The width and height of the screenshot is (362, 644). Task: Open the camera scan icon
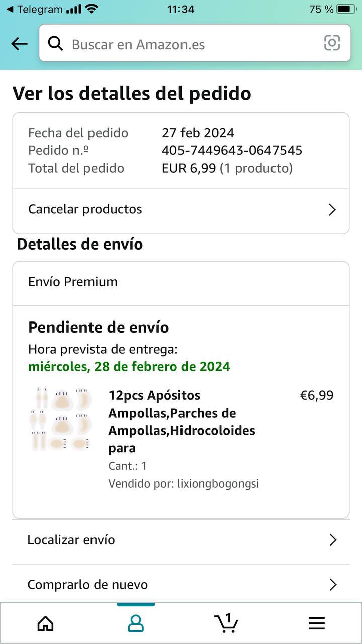click(x=332, y=43)
